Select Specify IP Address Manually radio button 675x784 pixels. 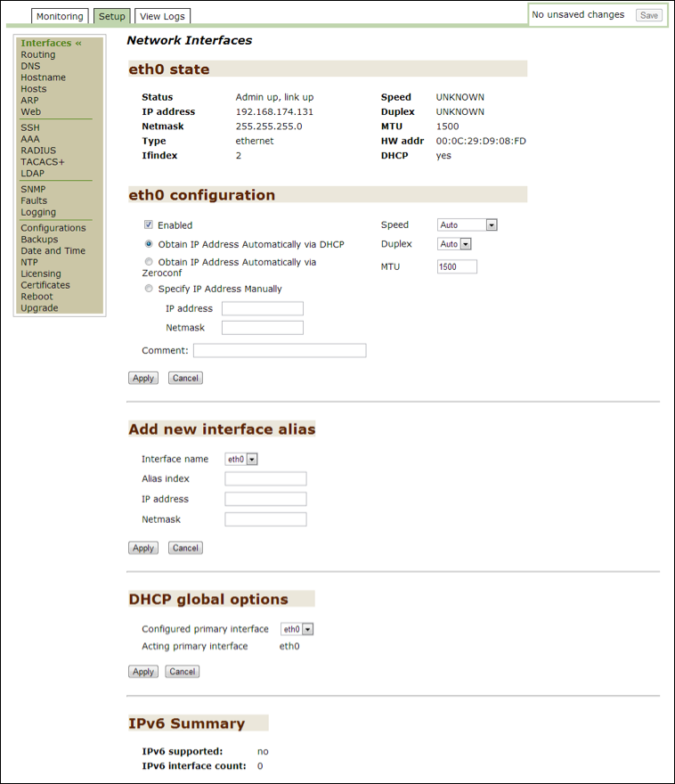click(x=149, y=289)
